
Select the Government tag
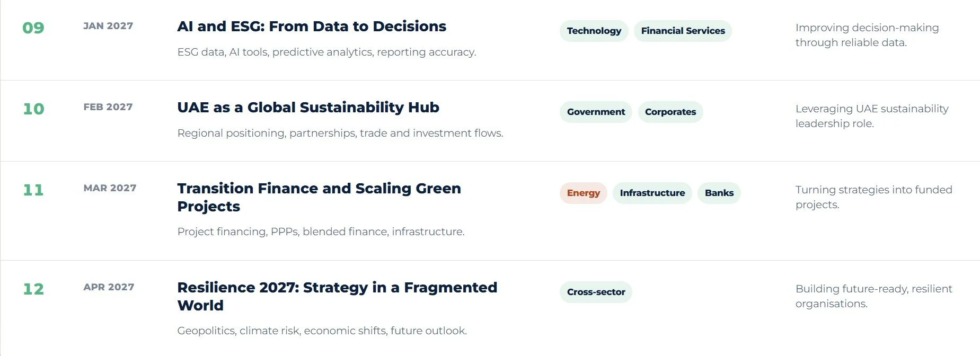pyautogui.click(x=596, y=112)
